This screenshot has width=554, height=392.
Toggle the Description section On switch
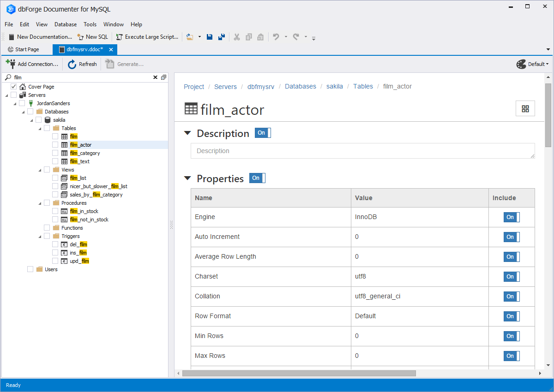(263, 133)
